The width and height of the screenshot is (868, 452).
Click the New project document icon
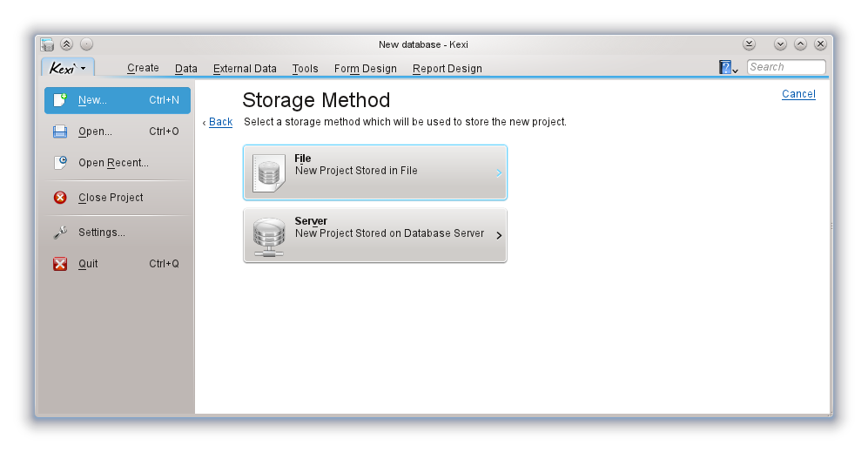click(x=60, y=100)
